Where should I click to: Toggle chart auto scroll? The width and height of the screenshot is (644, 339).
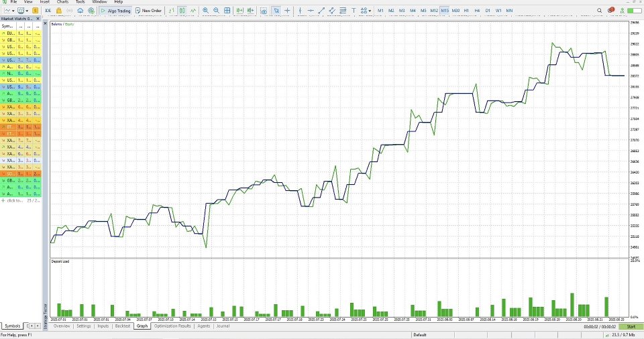239,11
